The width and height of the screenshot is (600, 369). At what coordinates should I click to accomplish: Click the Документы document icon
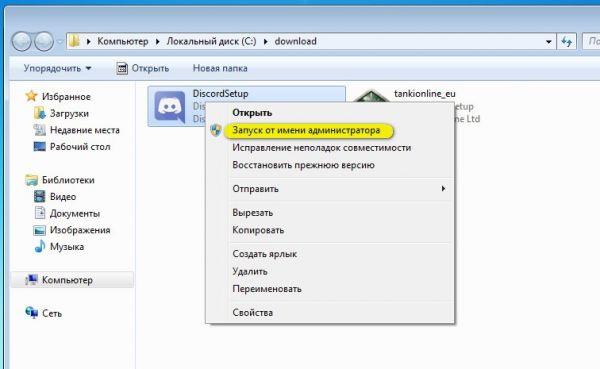point(40,212)
